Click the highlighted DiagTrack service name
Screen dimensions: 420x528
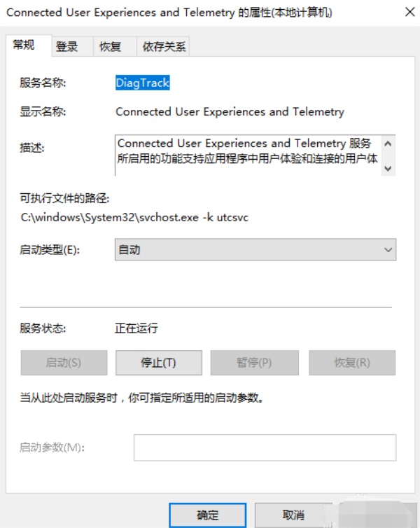point(143,83)
